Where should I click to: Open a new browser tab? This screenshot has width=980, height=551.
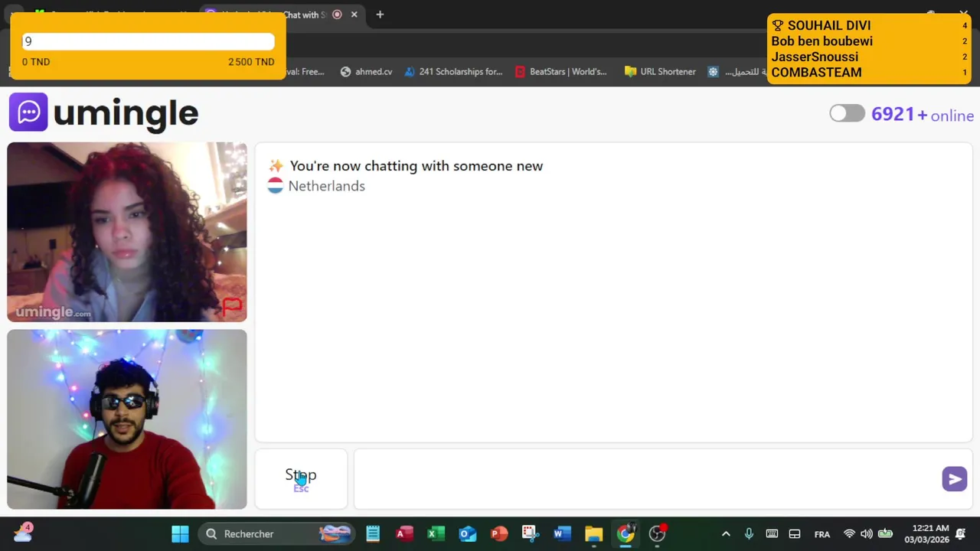pos(380,15)
